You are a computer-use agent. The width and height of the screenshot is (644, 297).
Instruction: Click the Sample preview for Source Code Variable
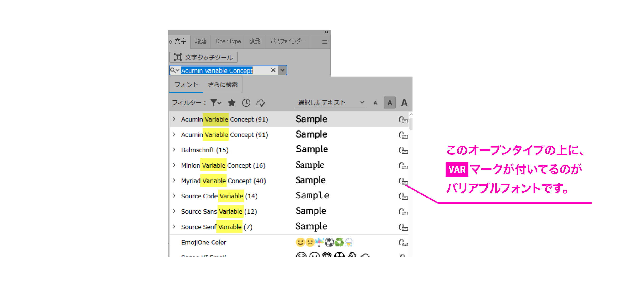tap(312, 196)
